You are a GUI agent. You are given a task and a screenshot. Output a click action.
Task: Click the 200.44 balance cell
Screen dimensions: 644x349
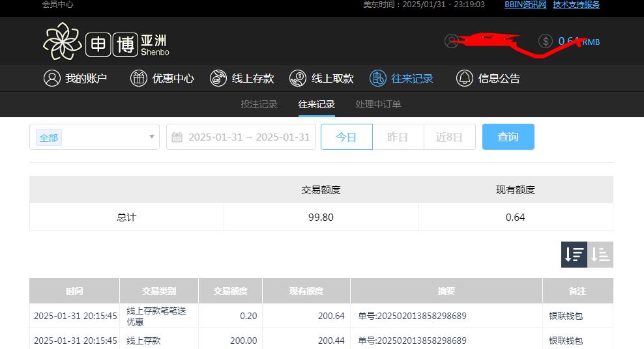pos(306,341)
